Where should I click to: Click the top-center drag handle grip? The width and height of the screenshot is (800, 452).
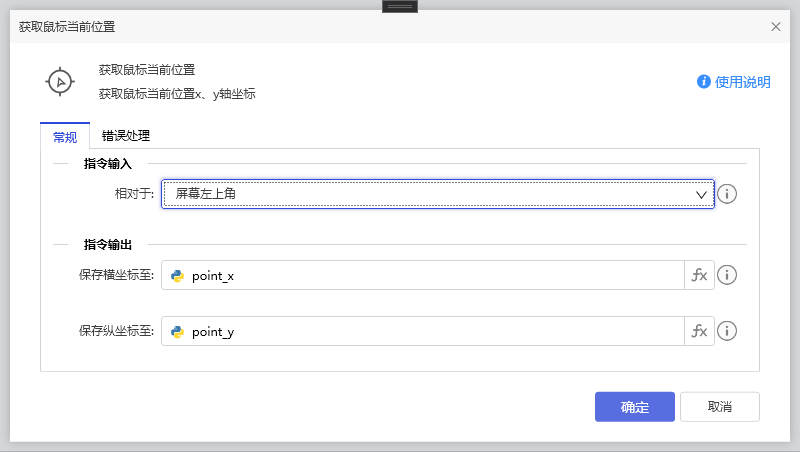tap(400, 6)
